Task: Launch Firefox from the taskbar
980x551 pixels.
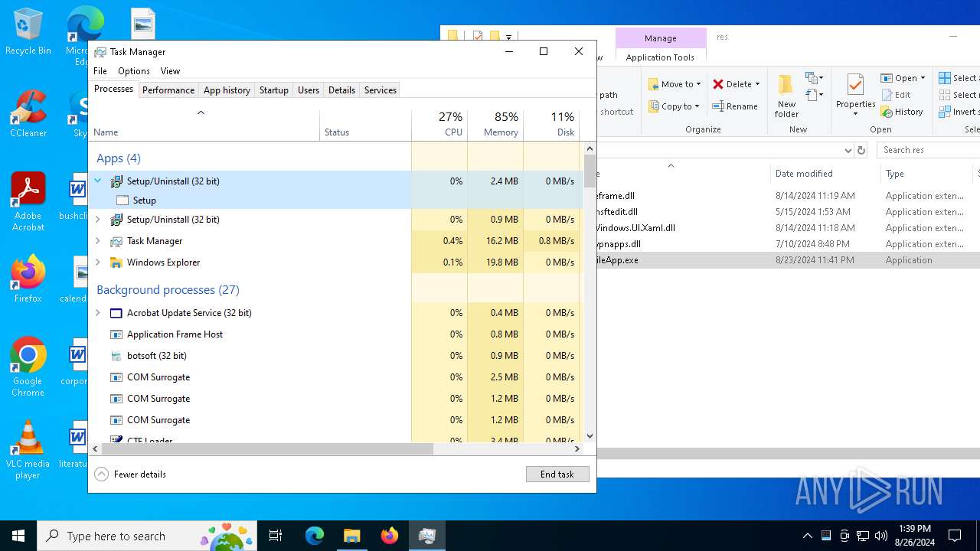Action: coord(390,536)
